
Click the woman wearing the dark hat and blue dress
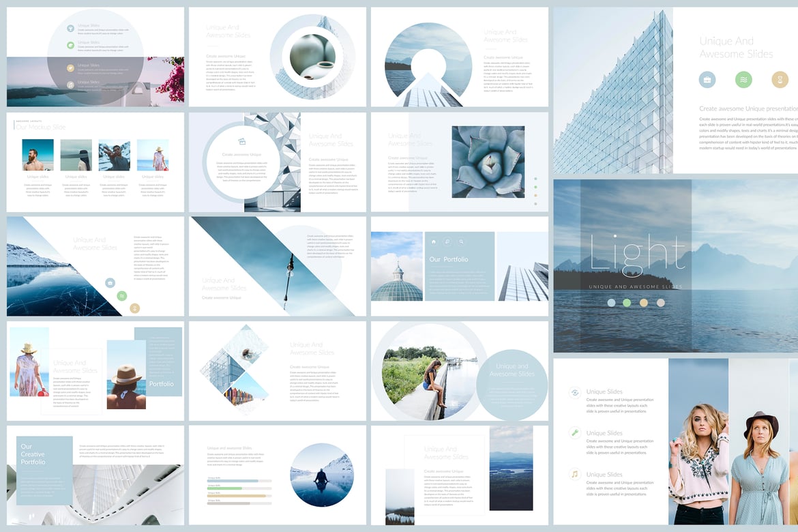[760, 469]
